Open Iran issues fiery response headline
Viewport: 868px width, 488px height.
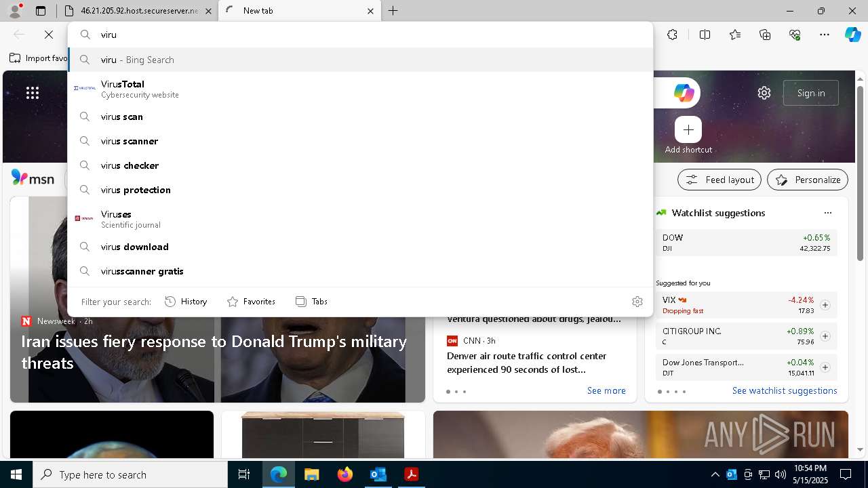point(214,352)
